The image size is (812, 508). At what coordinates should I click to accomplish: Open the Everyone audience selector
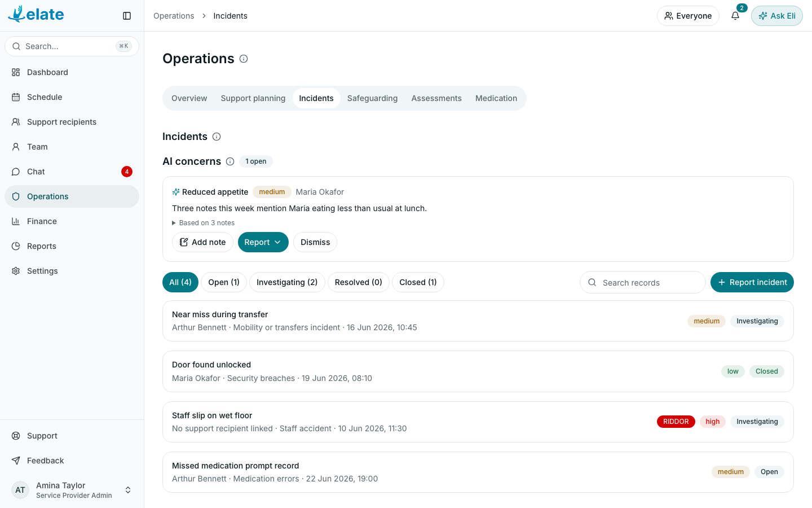688,16
